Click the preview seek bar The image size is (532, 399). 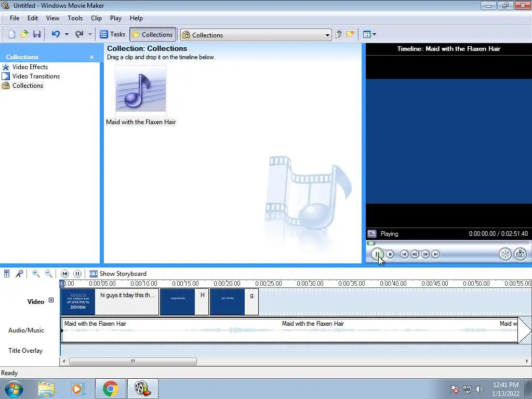pos(448,243)
